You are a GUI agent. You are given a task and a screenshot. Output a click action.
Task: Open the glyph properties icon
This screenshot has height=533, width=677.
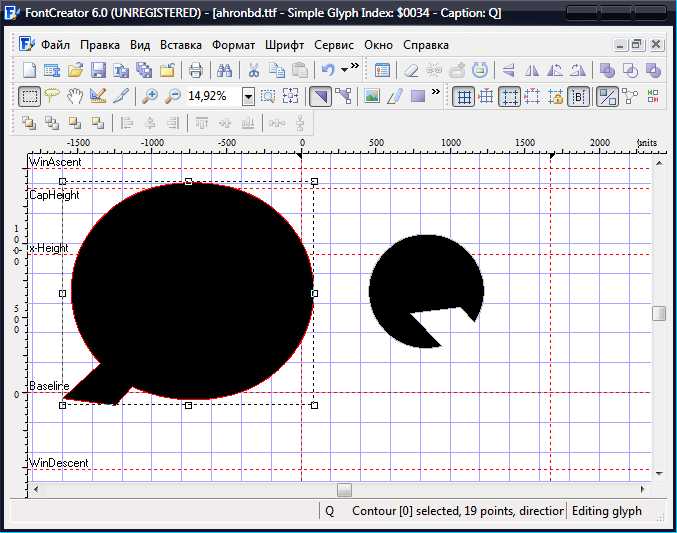coord(383,70)
